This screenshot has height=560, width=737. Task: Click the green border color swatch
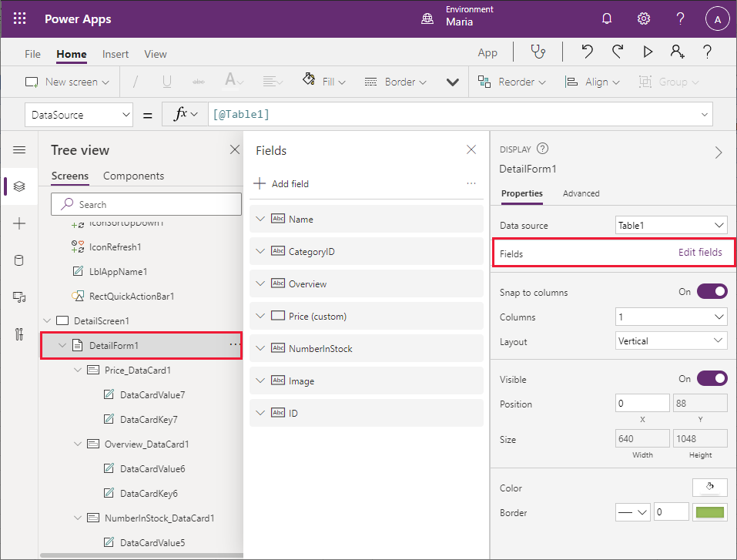click(710, 512)
